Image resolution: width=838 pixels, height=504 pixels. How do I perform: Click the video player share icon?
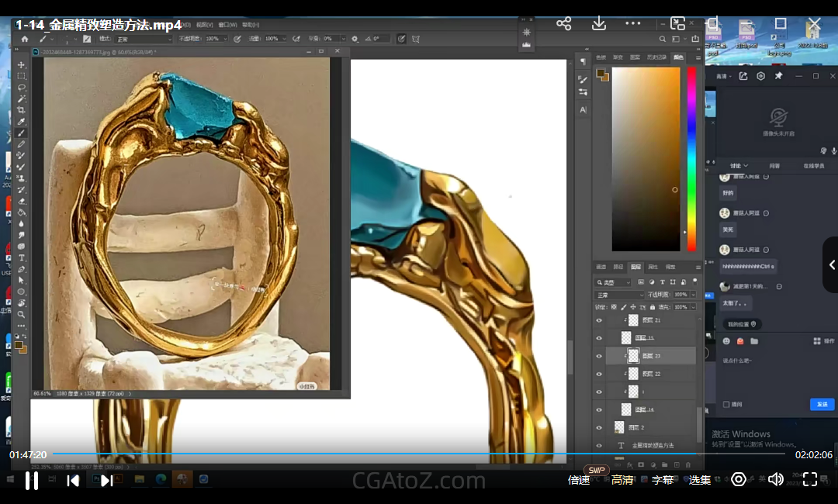pos(564,24)
